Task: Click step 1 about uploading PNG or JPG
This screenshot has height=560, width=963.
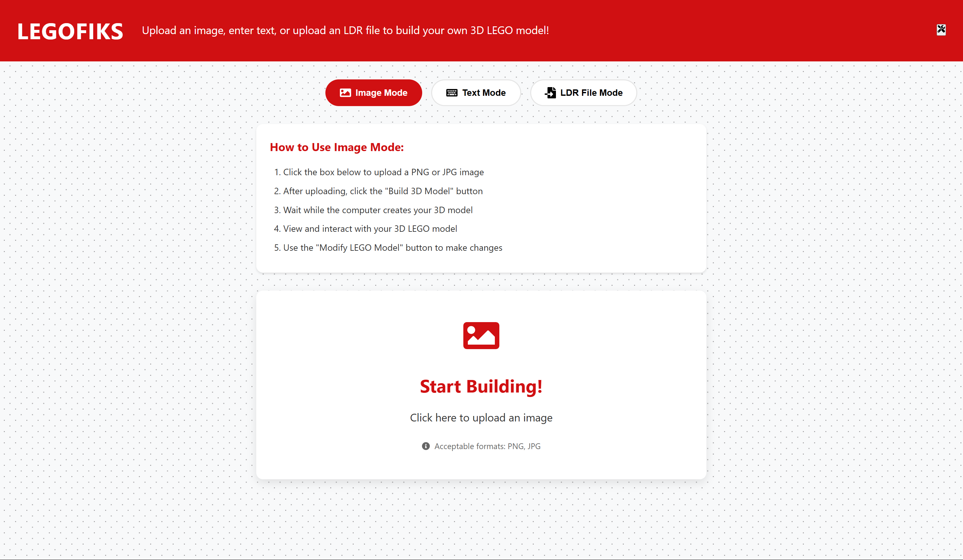Action: 383,172
